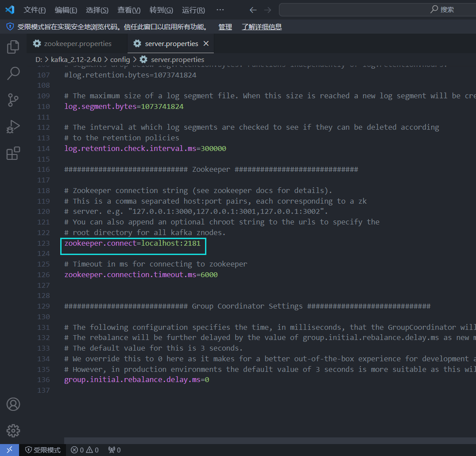Click the gear icon in breadcrumb server.properties
Screen dimensions: 476x456
click(143, 59)
